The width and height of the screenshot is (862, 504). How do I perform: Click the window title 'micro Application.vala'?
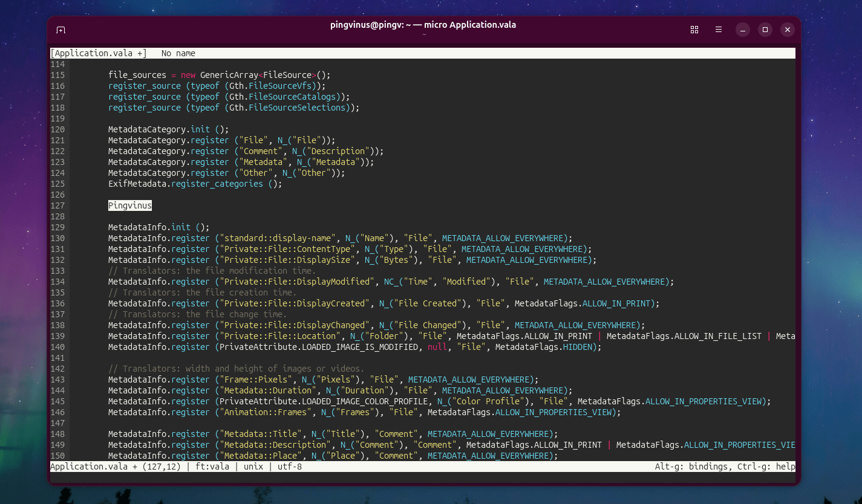pos(470,25)
